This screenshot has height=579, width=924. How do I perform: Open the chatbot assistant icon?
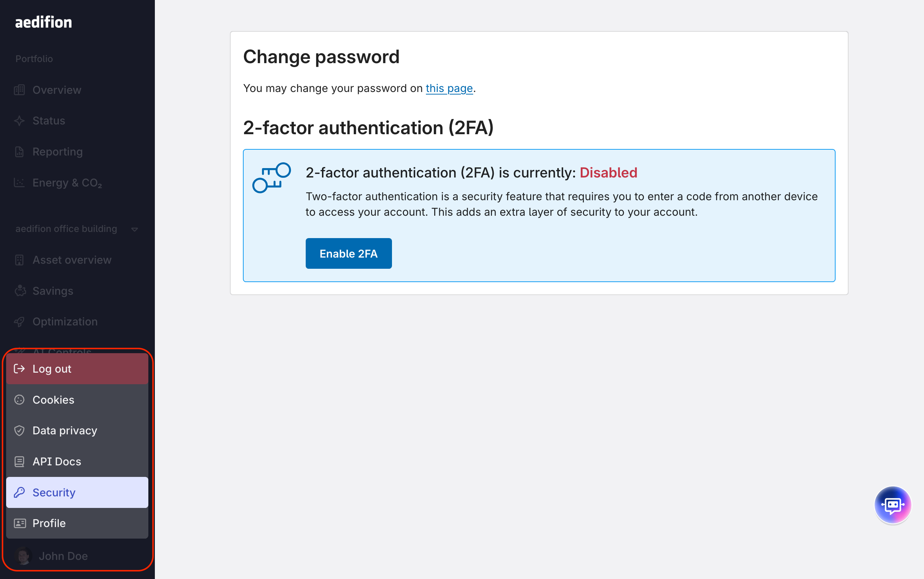point(892,505)
